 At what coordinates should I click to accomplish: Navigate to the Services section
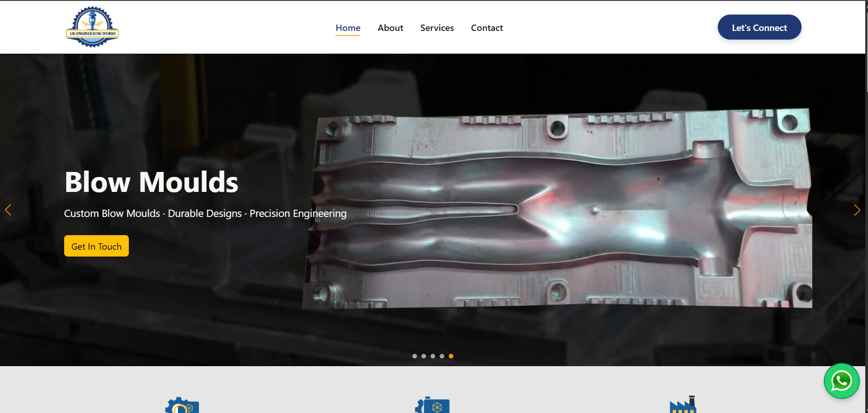pos(437,28)
